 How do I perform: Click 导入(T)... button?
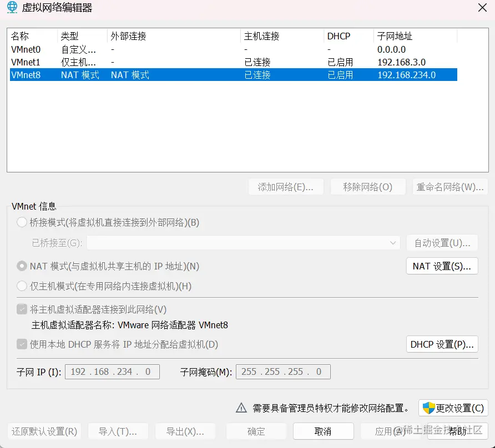pos(118,431)
